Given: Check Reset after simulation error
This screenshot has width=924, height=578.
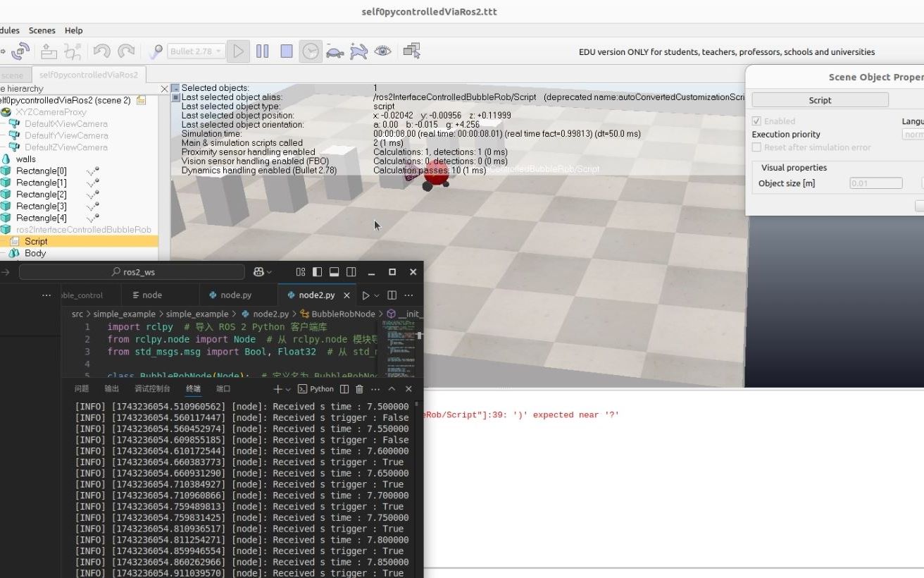Looking at the screenshot, I should coord(756,147).
